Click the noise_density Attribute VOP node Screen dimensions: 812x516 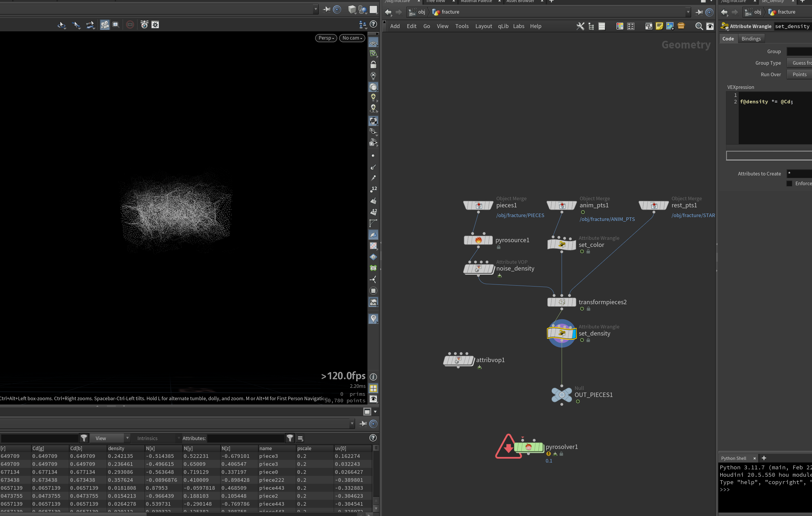click(478, 268)
